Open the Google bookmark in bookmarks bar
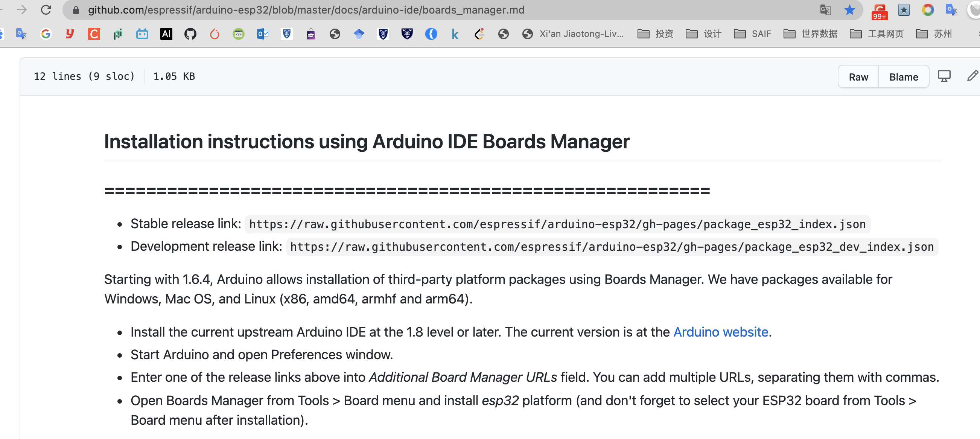The image size is (980, 439). (46, 34)
